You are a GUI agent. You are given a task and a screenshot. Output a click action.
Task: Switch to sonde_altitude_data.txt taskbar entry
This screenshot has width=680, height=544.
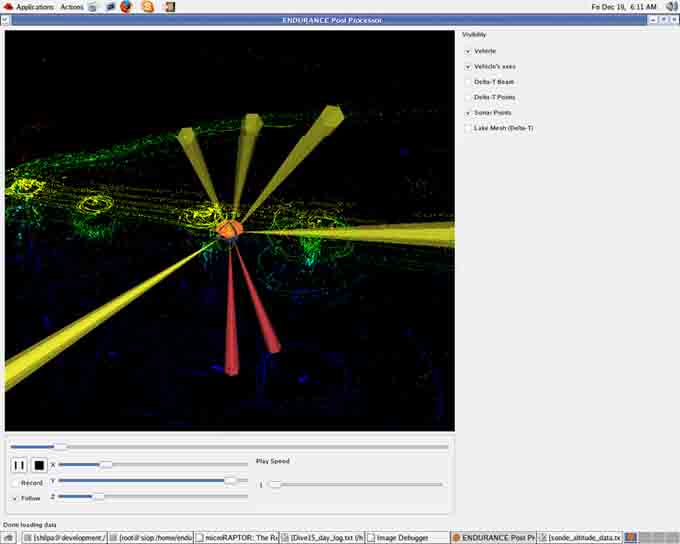coord(580,538)
